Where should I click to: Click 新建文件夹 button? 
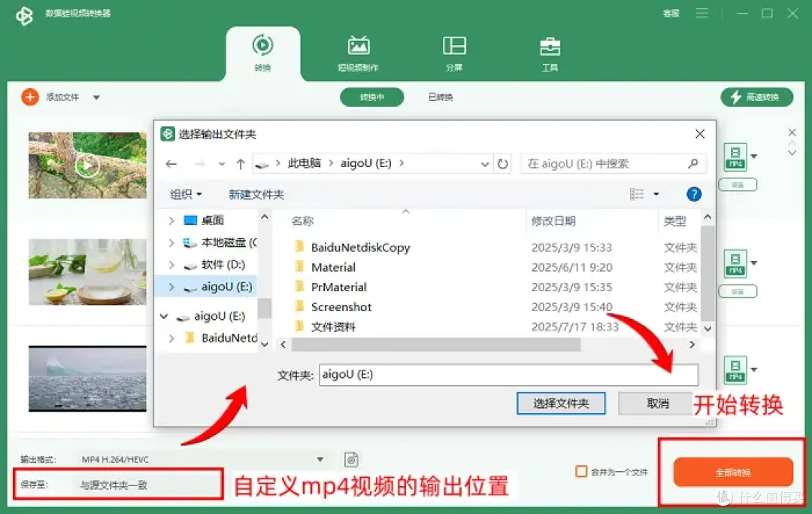point(256,194)
